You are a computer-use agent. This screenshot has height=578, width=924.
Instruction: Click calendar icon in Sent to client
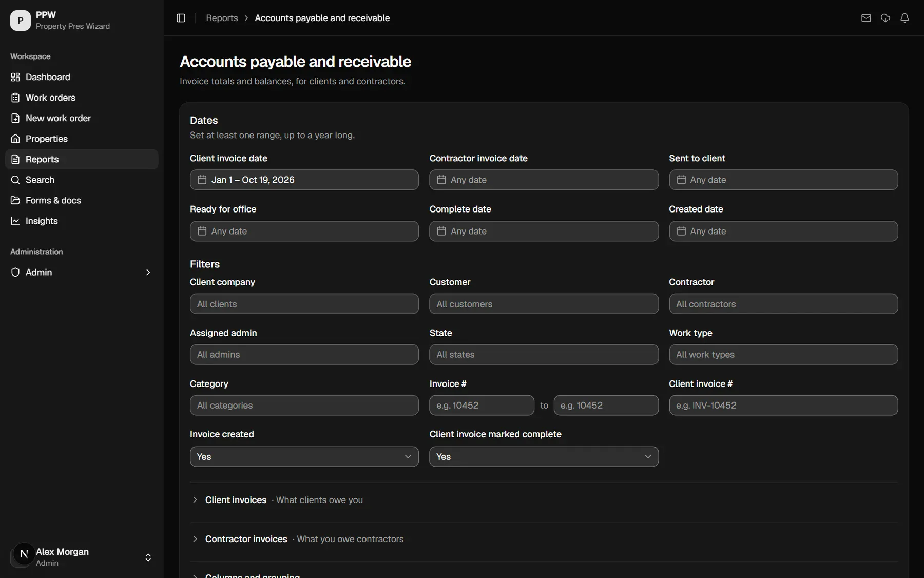click(x=681, y=180)
